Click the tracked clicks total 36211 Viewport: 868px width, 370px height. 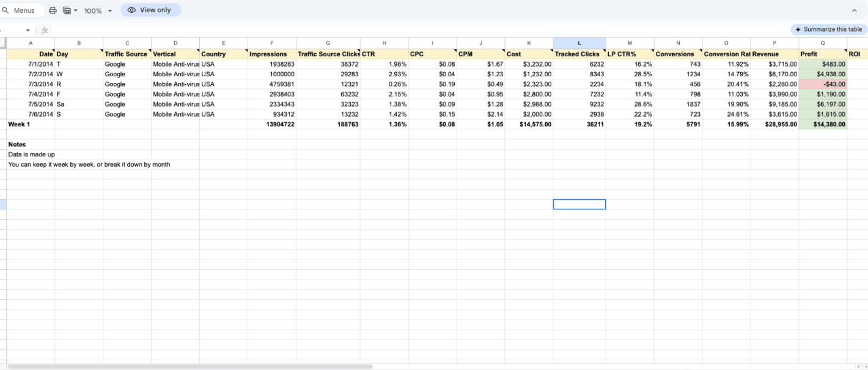tap(579, 124)
